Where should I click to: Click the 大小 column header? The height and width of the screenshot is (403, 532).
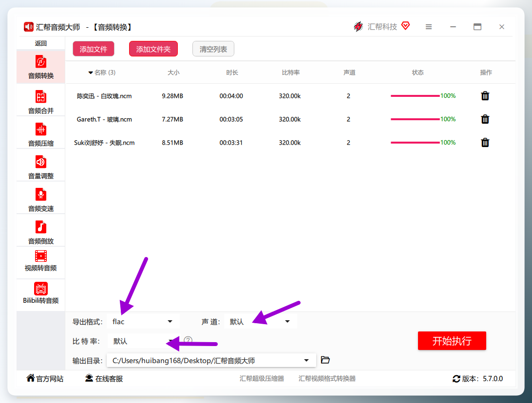tap(173, 73)
